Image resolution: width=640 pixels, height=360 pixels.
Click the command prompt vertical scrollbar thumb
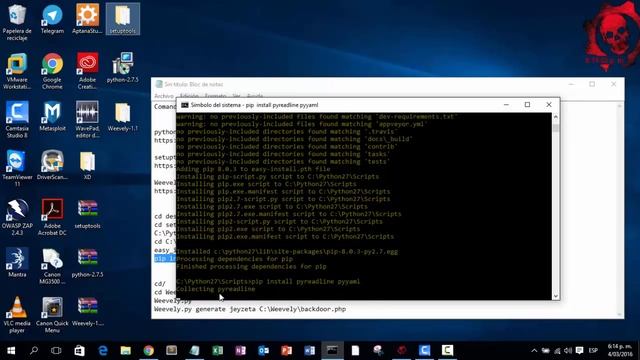click(556, 128)
